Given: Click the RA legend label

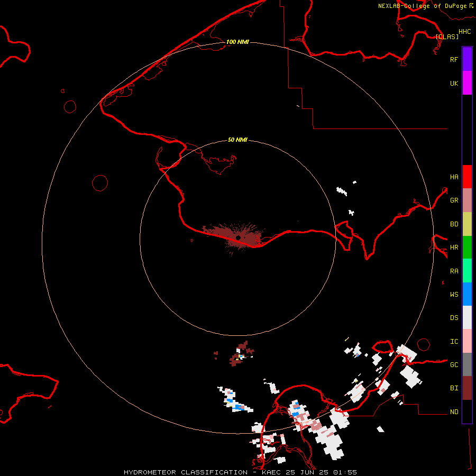Looking at the screenshot, I should tap(454, 271).
